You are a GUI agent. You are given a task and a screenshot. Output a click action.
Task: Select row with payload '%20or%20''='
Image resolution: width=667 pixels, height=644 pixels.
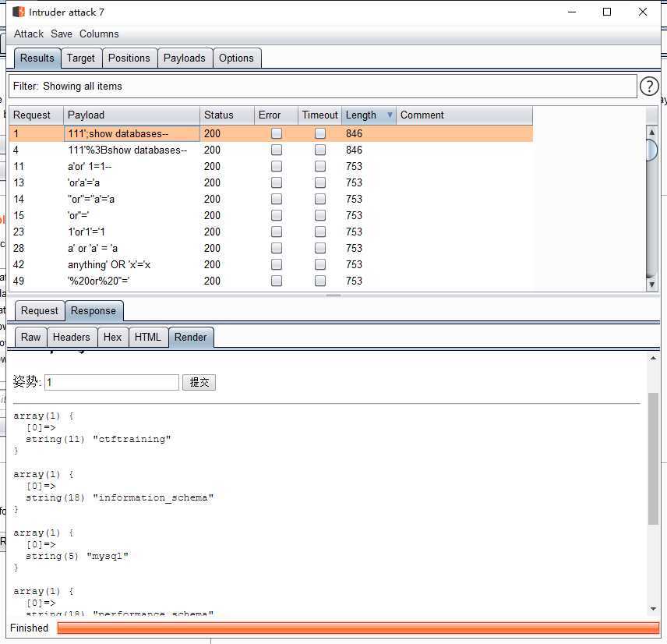pos(270,281)
